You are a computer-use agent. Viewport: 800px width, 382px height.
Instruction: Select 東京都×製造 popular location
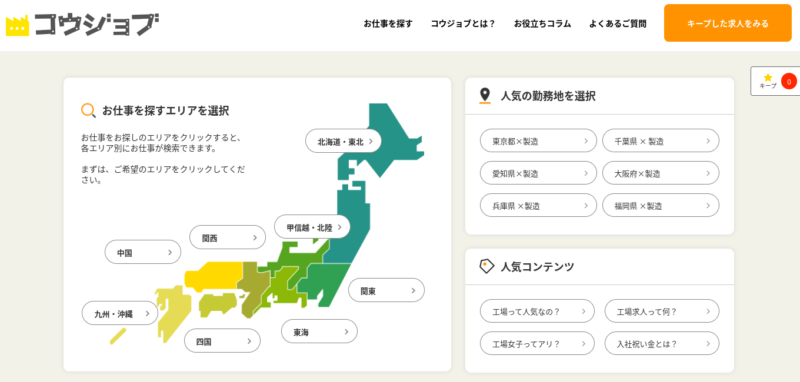538,141
